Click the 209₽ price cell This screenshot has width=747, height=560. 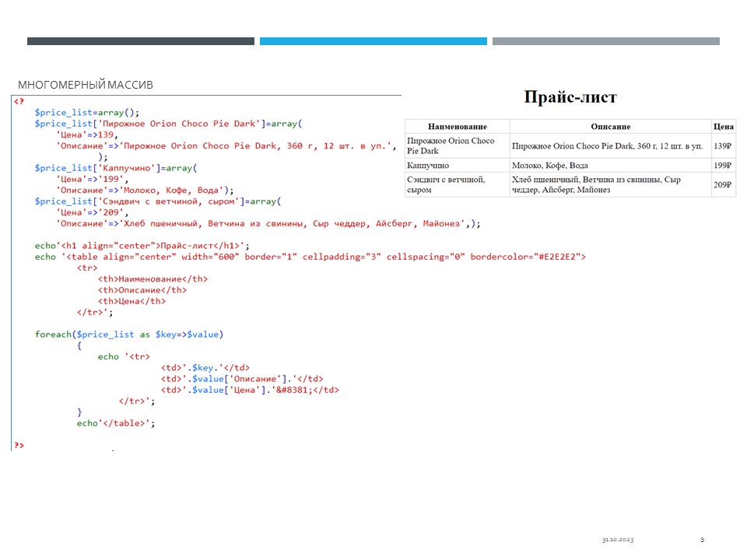pos(723,185)
